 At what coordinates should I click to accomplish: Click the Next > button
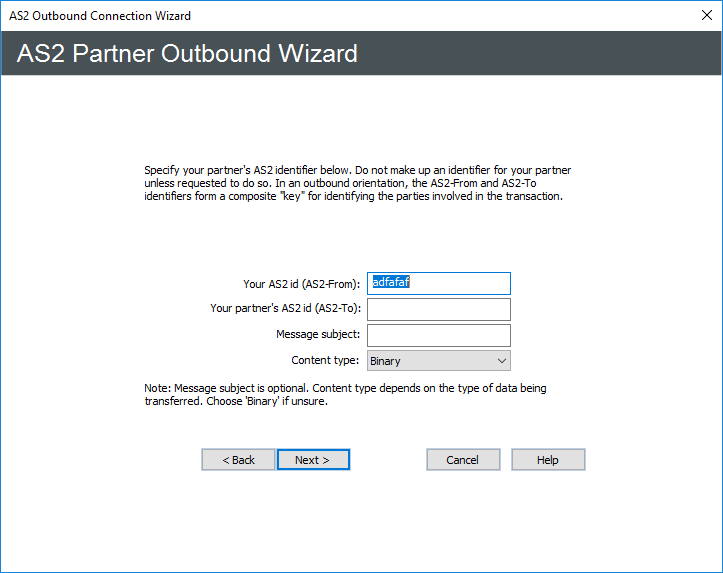click(313, 459)
